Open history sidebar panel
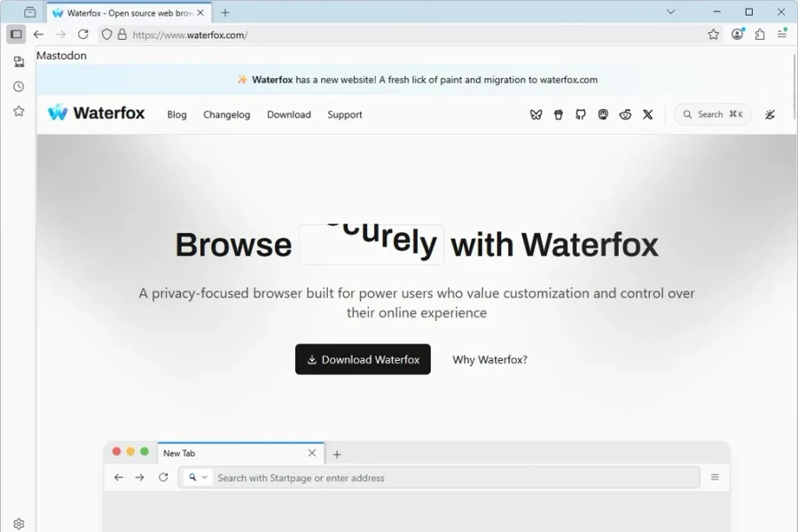Viewport: 798px width, 532px height. coord(19,87)
